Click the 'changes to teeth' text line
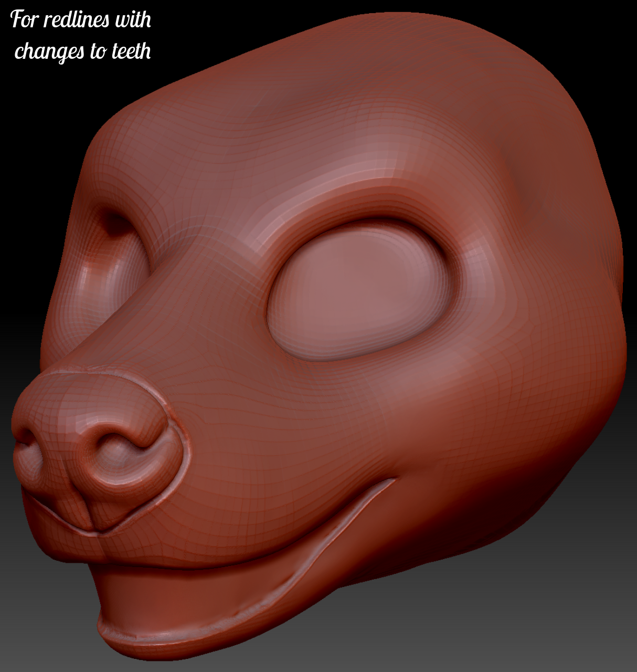Screen dimensions: 637x672 pyautogui.click(x=83, y=51)
